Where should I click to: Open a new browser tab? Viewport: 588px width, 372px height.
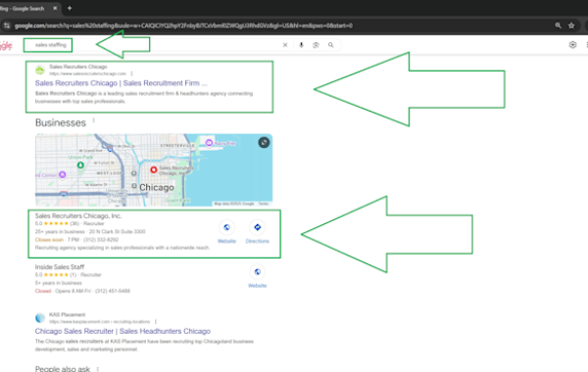(70, 8)
